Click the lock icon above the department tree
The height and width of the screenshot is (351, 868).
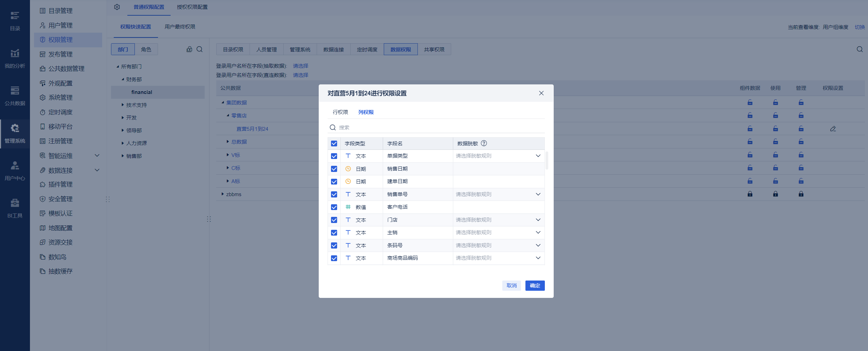pyautogui.click(x=189, y=49)
